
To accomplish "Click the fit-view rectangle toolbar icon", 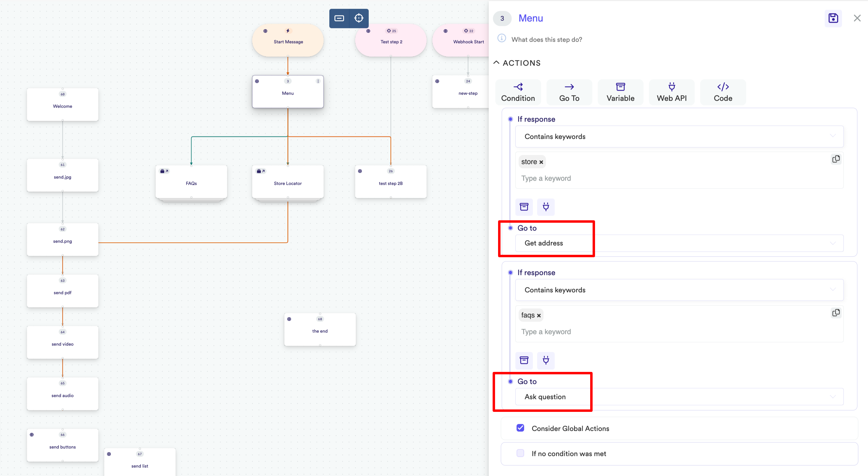I will click(x=339, y=18).
